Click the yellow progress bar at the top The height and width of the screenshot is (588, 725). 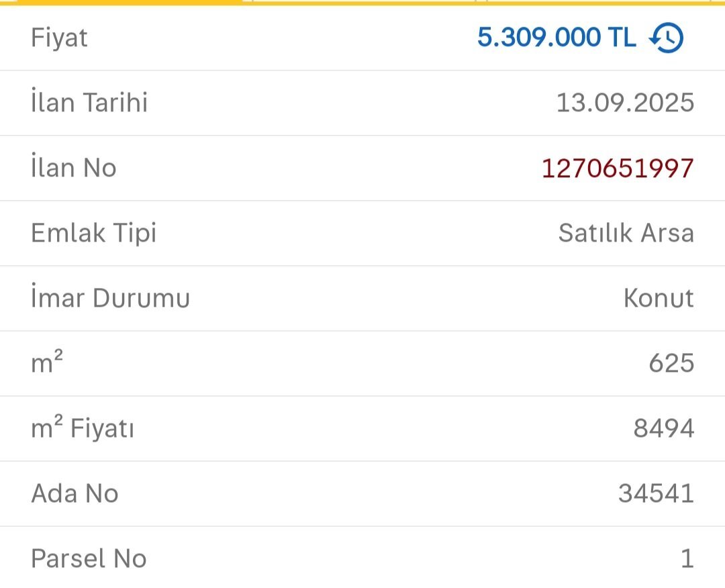tap(362, 3)
